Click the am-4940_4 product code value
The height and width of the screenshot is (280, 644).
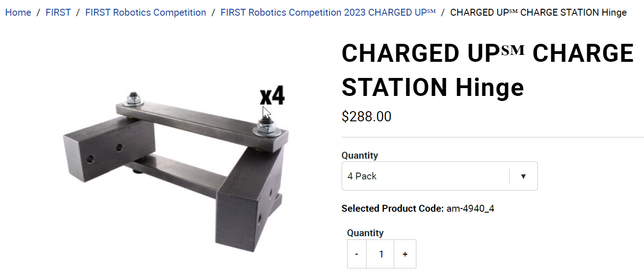point(470,209)
